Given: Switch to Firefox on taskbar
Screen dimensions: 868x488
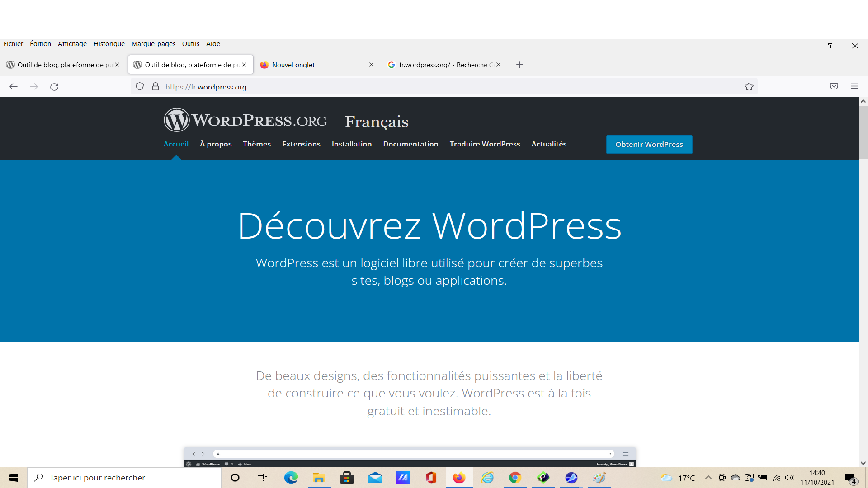Looking at the screenshot, I should 459,478.
